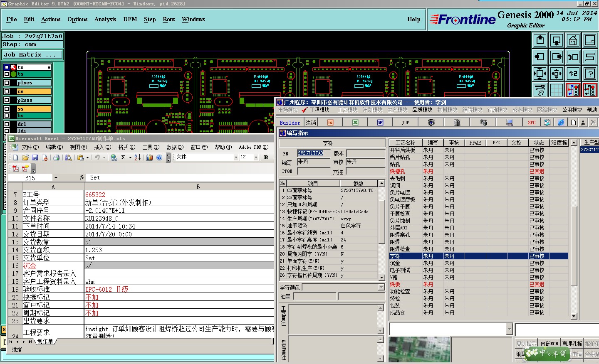Open the Excel 数据(D) menu
The image size is (599, 364).
coord(175,147)
